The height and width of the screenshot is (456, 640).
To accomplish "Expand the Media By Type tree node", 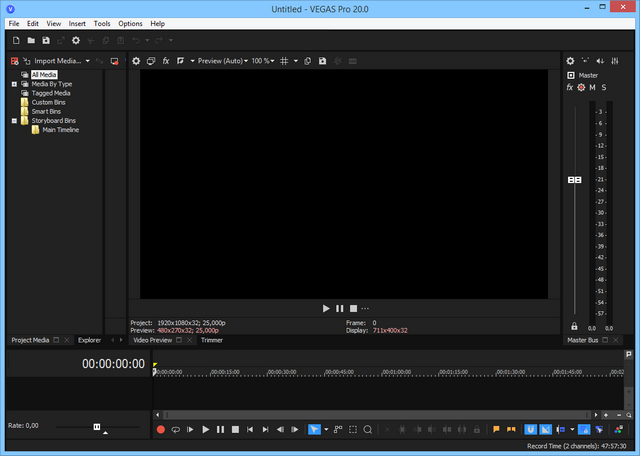I will (x=14, y=84).
